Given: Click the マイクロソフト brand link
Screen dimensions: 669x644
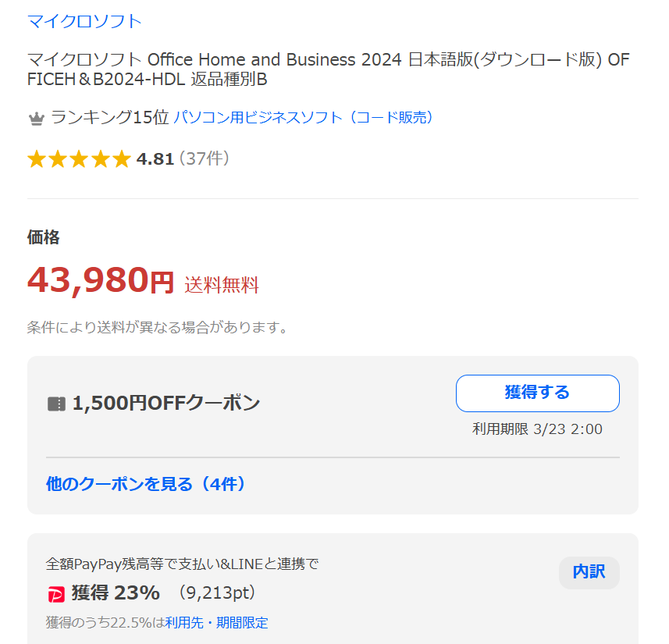Looking at the screenshot, I should [84, 21].
